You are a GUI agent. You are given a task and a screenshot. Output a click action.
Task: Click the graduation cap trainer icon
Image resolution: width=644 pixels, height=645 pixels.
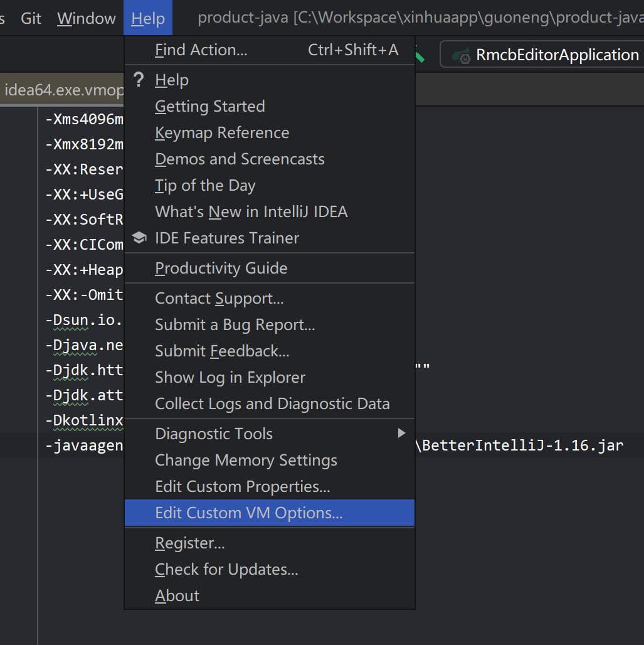139,237
